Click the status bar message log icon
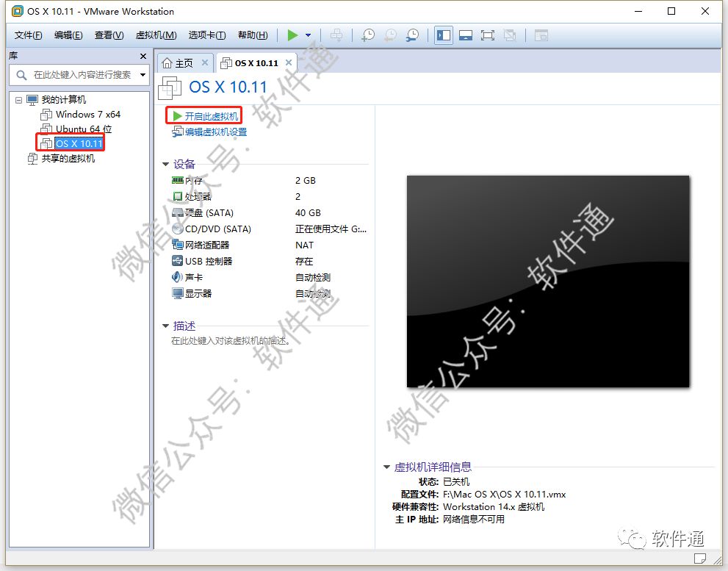 700,558
